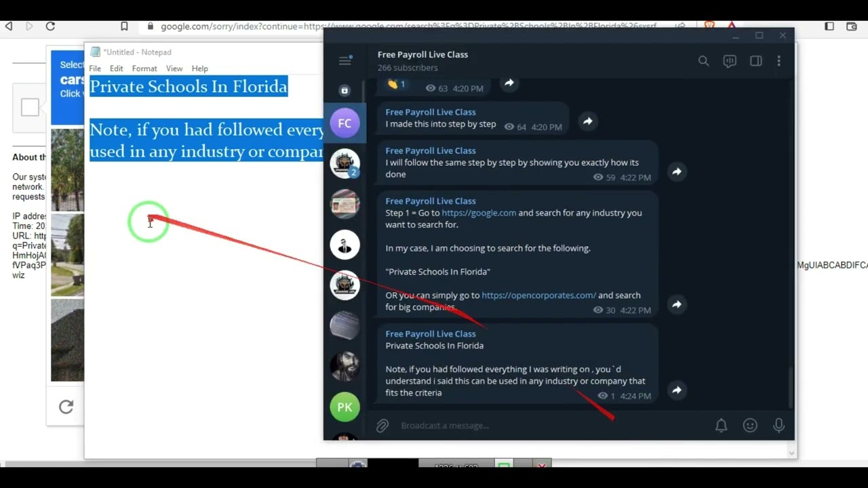Check the reCAPTCHA checkbox

(x=30, y=107)
